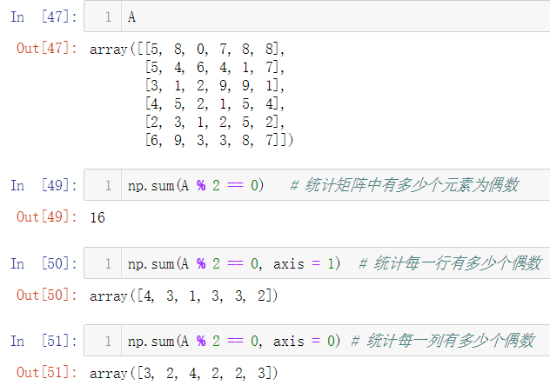Click the code cell with axis = 0

(317, 341)
